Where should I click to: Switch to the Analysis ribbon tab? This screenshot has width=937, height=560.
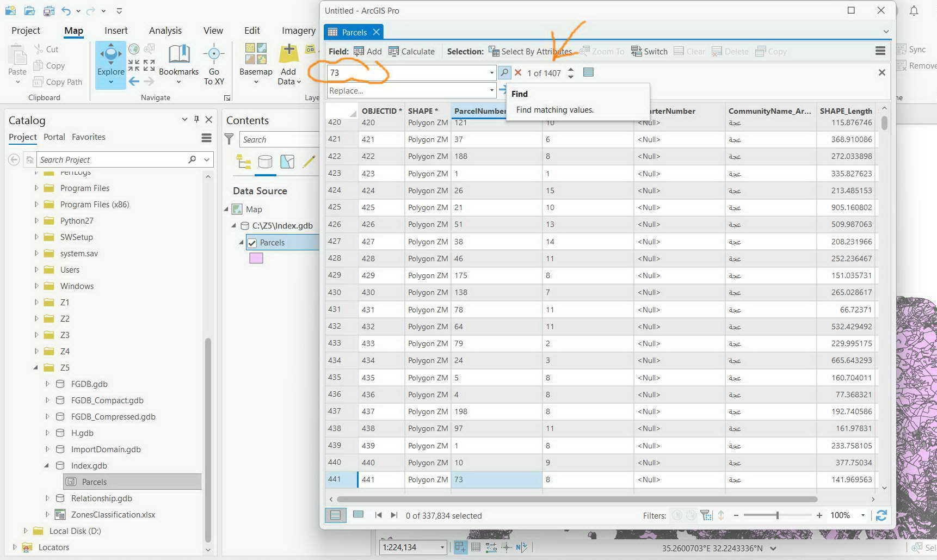165,30
